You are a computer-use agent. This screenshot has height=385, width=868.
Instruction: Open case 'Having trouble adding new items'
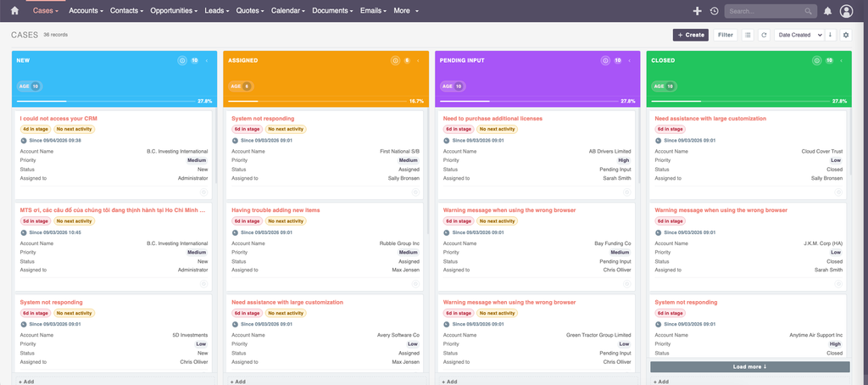point(275,210)
